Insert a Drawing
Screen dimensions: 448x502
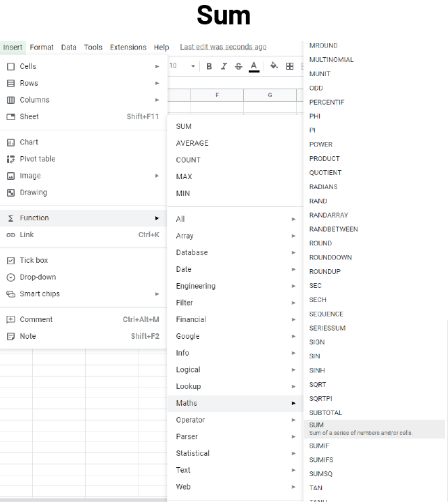click(x=33, y=192)
